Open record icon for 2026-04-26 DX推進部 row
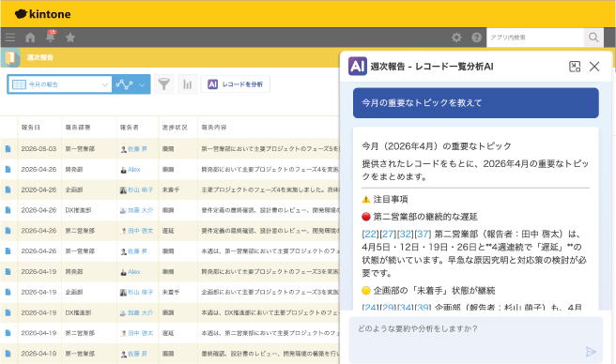616x364 pixels. click(x=8, y=210)
